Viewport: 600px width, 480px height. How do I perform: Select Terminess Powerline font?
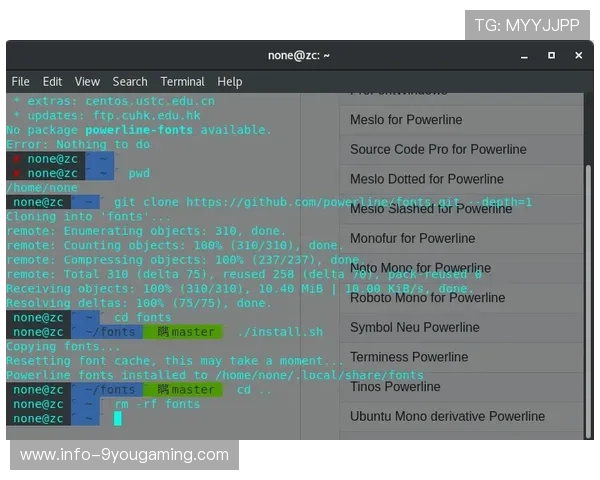(409, 357)
